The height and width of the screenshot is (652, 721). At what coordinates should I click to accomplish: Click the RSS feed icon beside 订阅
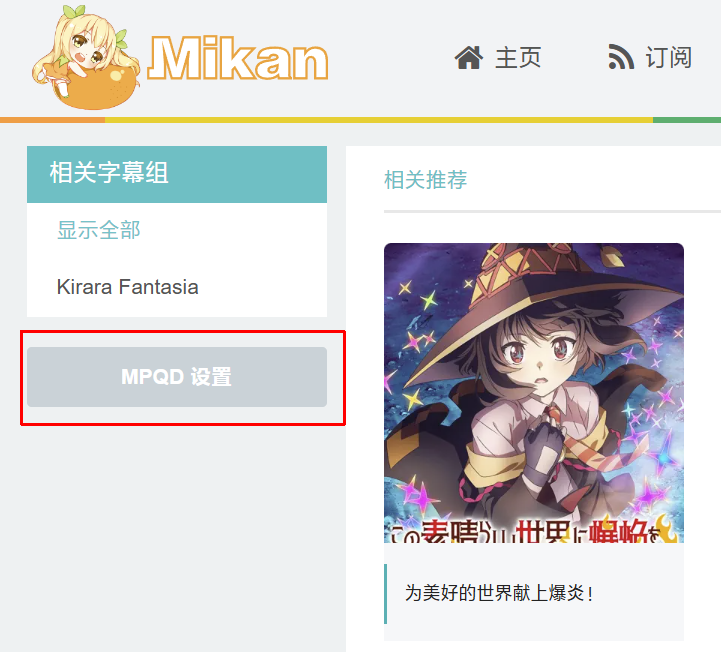click(621, 57)
